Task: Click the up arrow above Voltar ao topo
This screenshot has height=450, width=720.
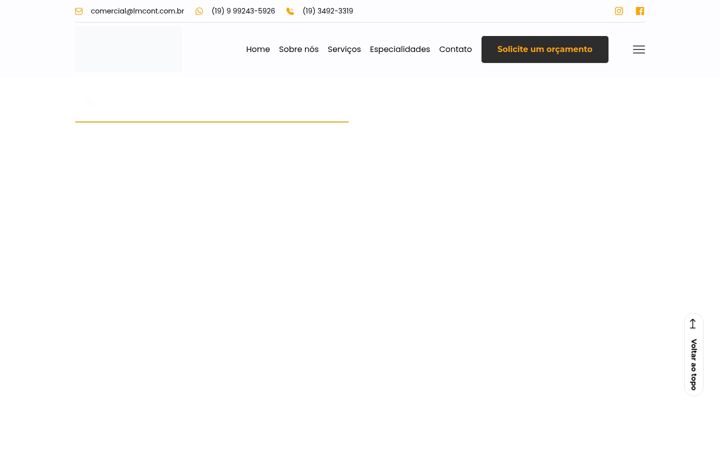Action: (693, 324)
